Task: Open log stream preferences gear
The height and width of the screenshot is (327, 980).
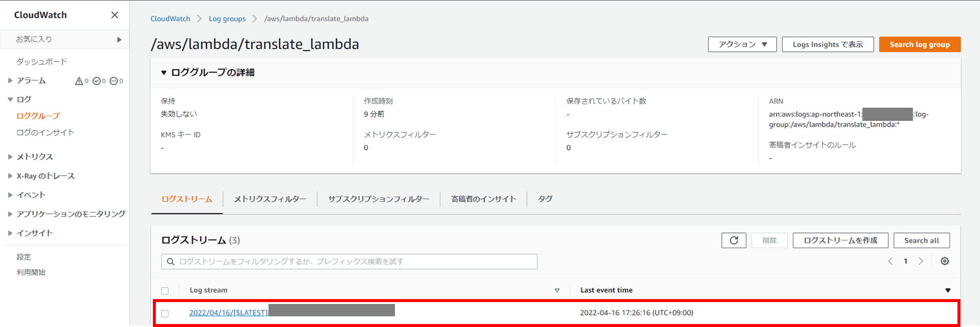Action: tap(944, 261)
